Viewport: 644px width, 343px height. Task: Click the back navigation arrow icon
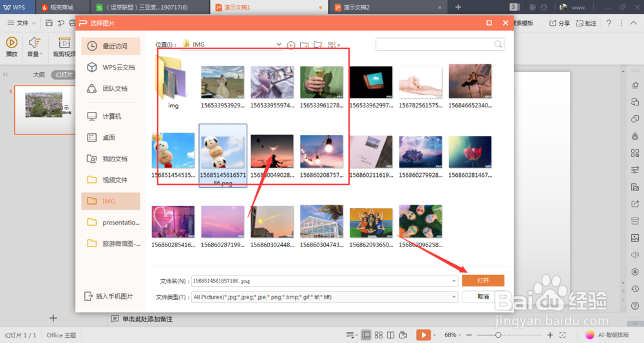coord(291,44)
